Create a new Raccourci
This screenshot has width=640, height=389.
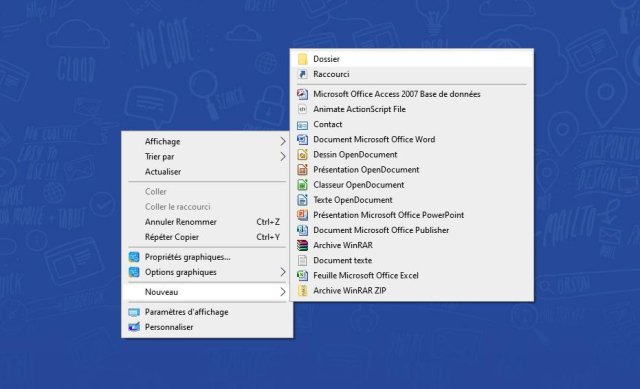[x=412, y=74]
